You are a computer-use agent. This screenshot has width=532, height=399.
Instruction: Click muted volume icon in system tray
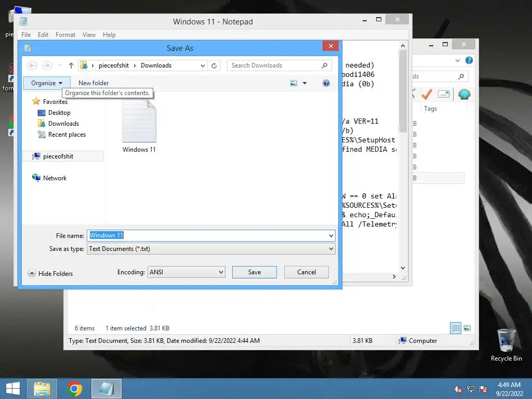point(458,389)
